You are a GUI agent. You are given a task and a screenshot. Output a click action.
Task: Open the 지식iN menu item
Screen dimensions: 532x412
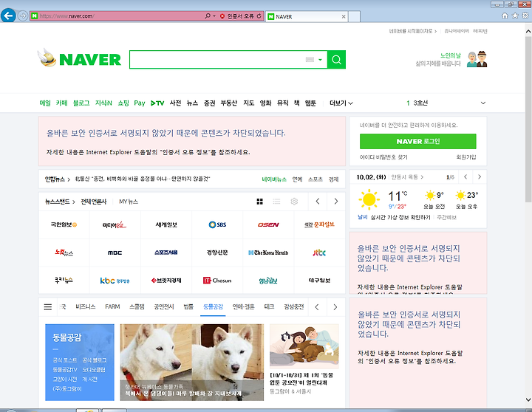tap(103, 103)
